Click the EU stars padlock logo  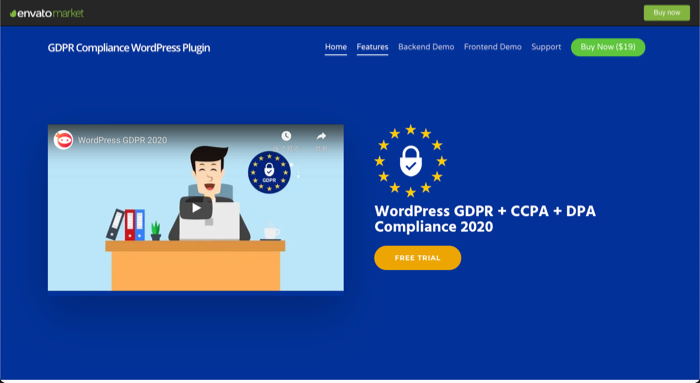click(410, 161)
